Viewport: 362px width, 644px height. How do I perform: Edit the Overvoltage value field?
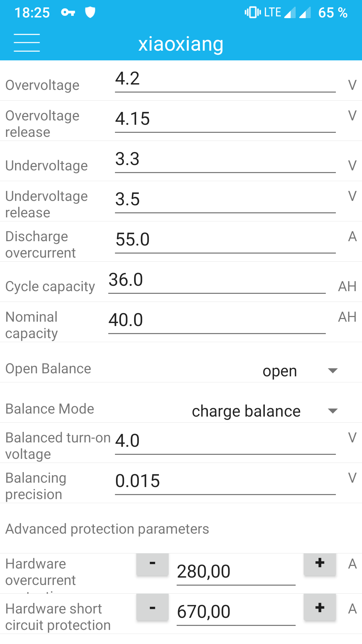pos(225,80)
